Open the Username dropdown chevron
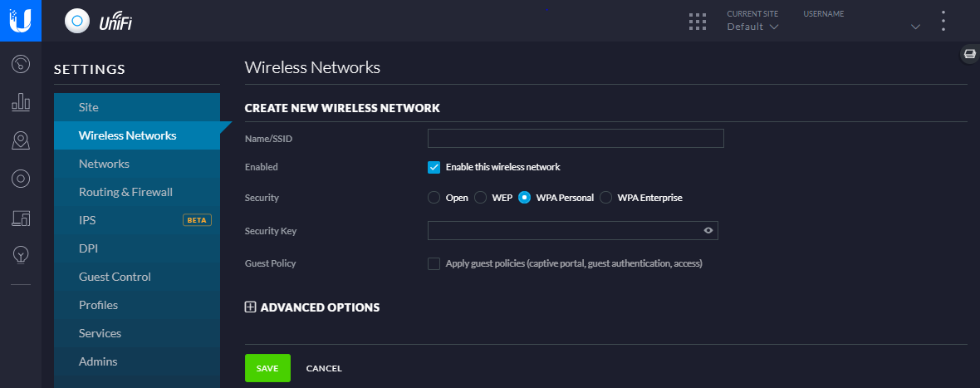 click(x=915, y=27)
